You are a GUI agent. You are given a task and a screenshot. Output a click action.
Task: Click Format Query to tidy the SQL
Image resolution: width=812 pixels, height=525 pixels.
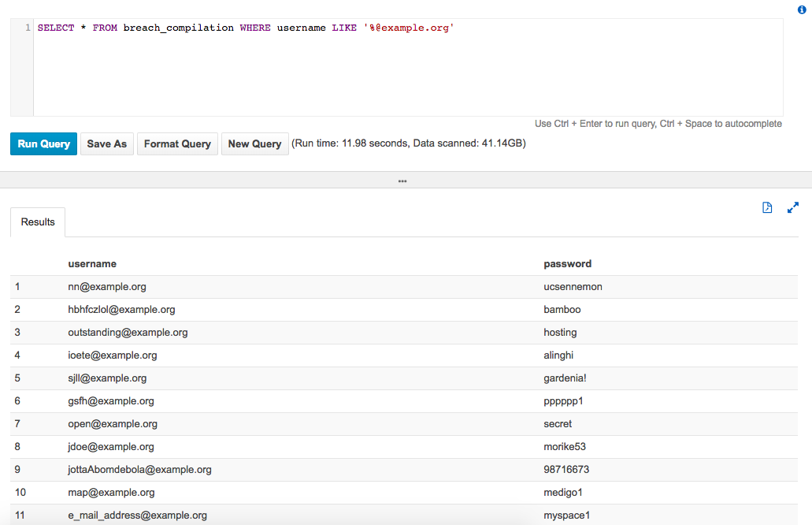(x=177, y=144)
